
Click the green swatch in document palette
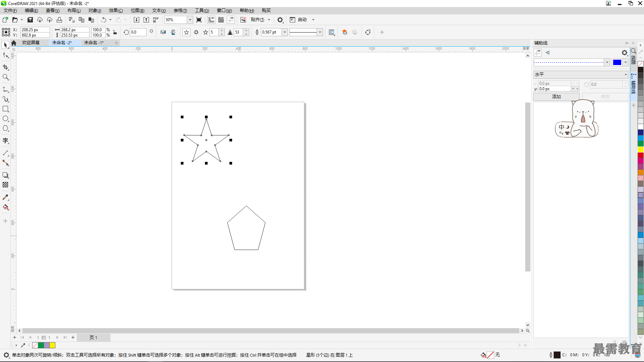[x=41, y=345]
